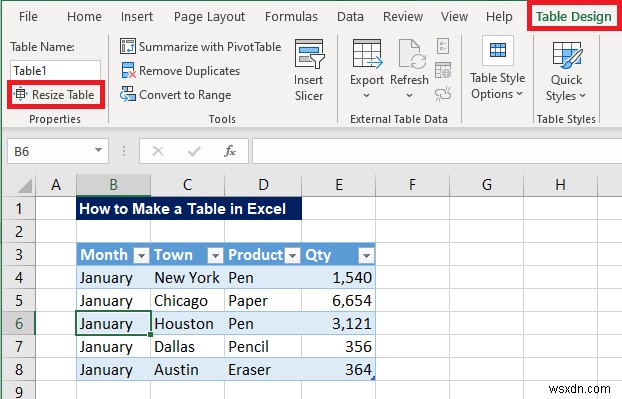Click the Export table icon
Screen dimensions: 622x399
[x=367, y=53]
